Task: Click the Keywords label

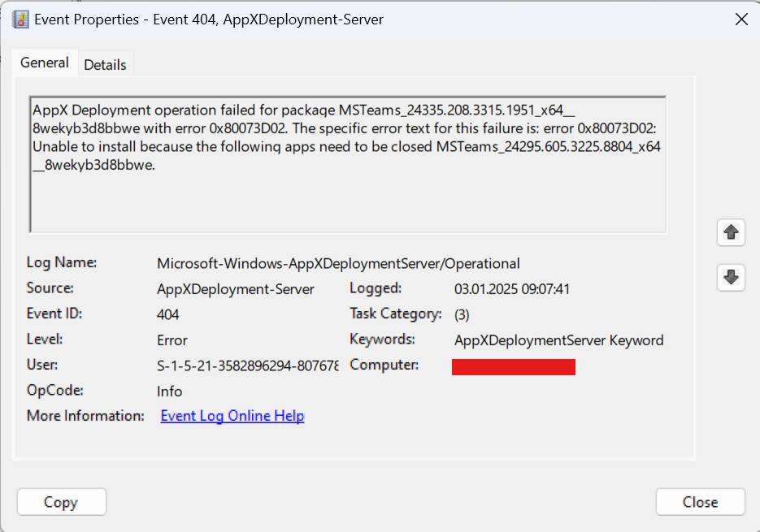Action: pos(382,340)
